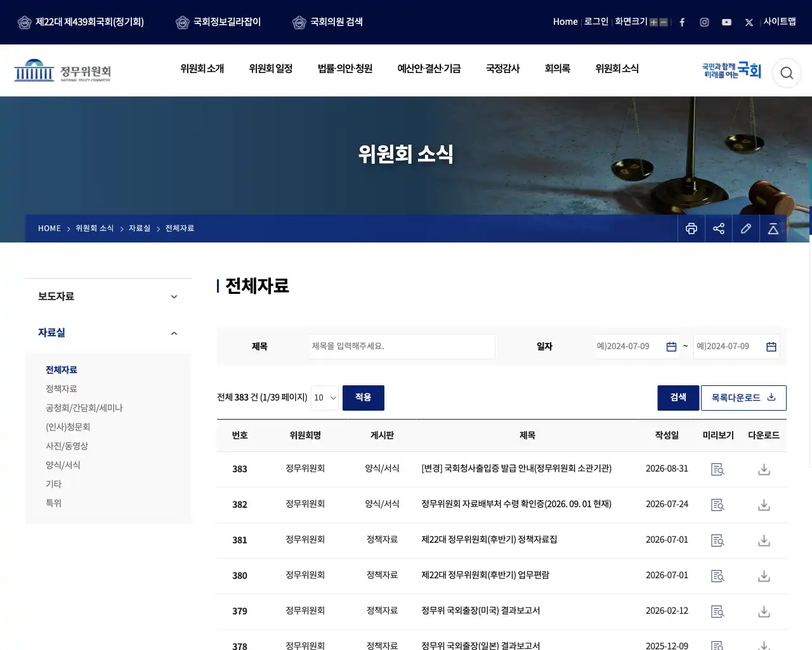Screen dimensions: 812x650
Task: Jump to top with arrow icon
Action: pyautogui.click(x=773, y=229)
